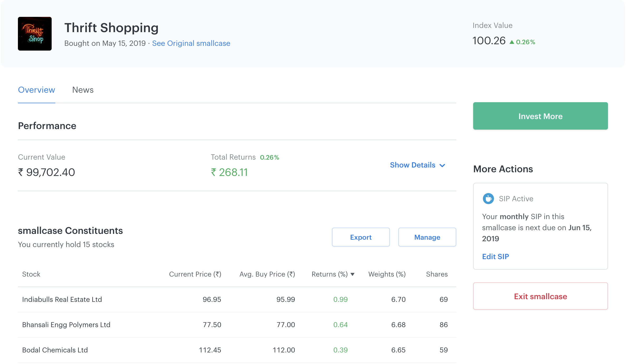Click the Manage button
This screenshot has width=637, height=364.
[427, 237]
